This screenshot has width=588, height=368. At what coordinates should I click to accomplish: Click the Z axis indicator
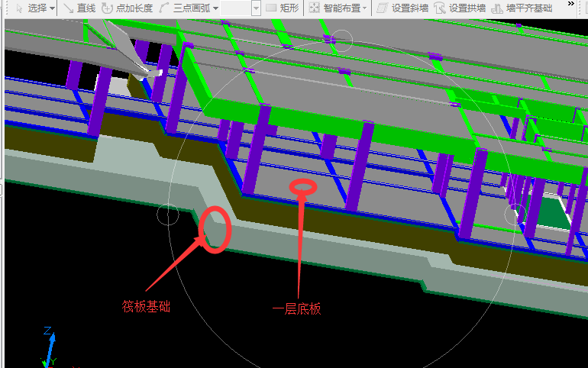(x=47, y=331)
